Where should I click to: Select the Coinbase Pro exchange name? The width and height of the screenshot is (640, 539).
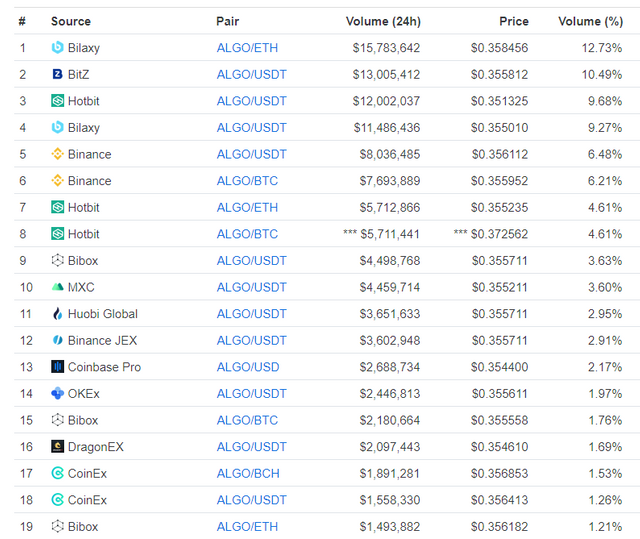pyautogui.click(x=104, y=367)
